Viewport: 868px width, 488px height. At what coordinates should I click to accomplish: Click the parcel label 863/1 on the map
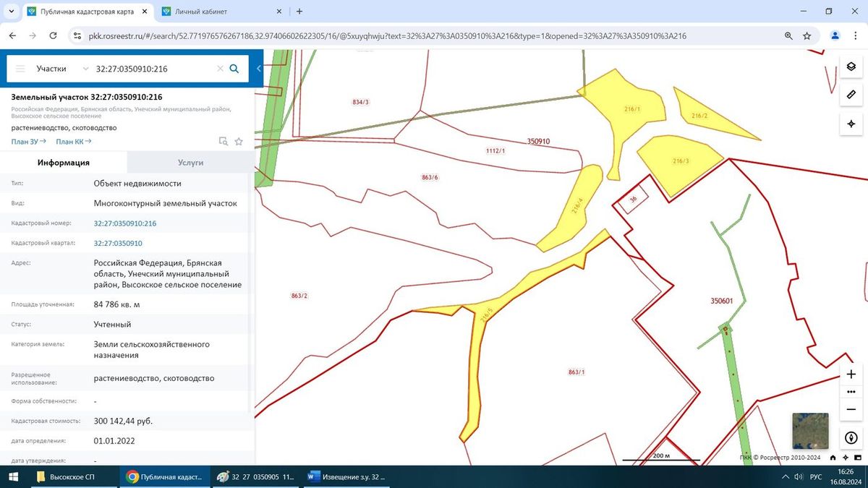tap(576, 372)
